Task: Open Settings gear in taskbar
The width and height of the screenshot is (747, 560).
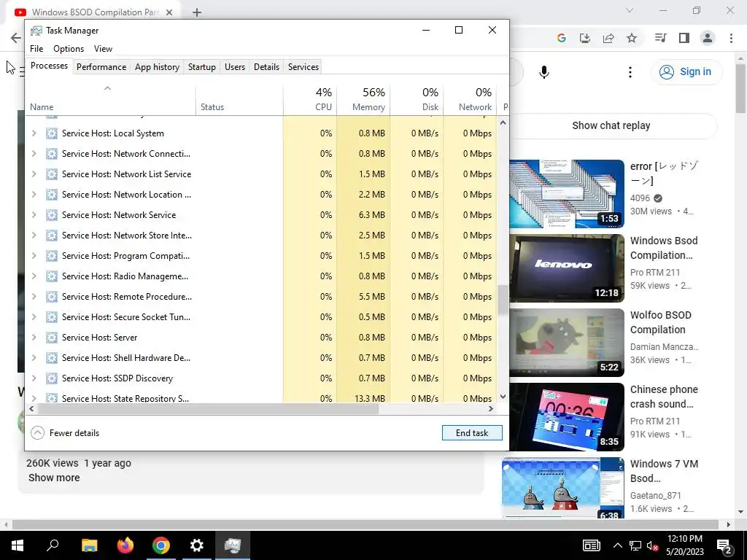Action: click(196, 545)
